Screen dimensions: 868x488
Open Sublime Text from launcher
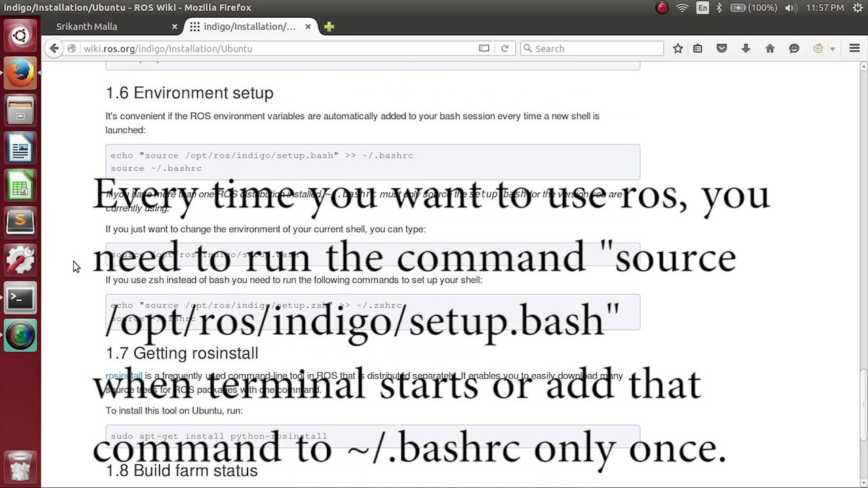[x=20, y=222]
